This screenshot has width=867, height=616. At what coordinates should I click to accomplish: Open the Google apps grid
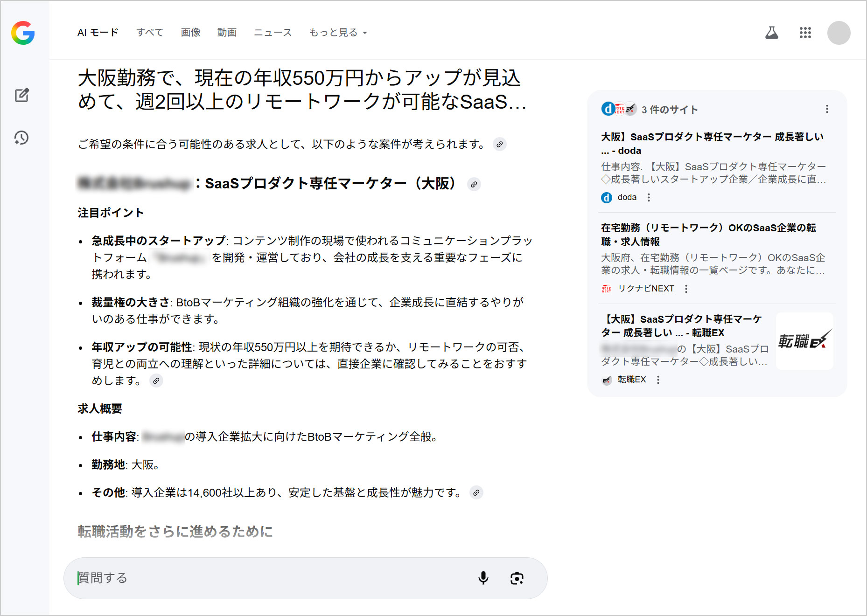(x=805, y=33)
